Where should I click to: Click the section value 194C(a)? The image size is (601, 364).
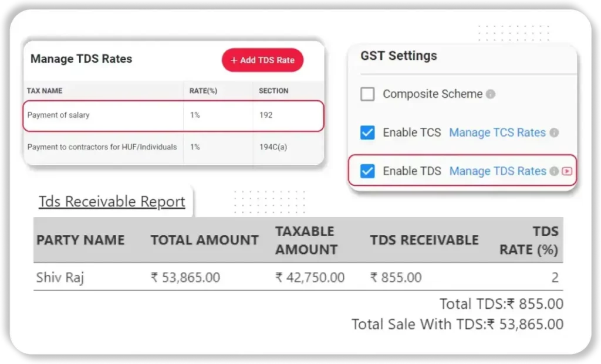coord(273,147)
